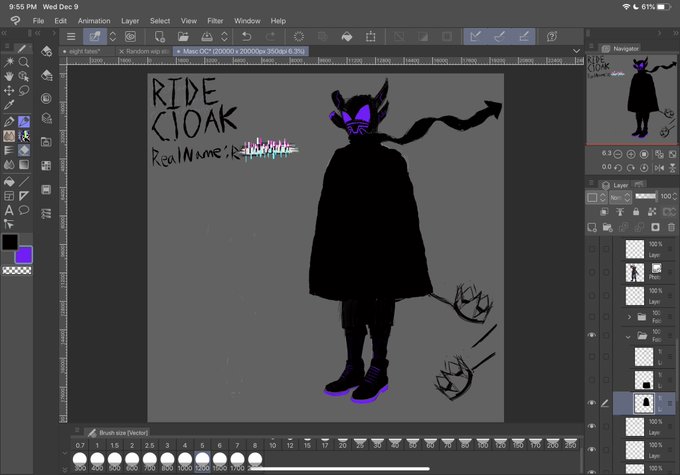Save the canvas using the command bar
680x475 pixels.
click(x=206, y=36)
